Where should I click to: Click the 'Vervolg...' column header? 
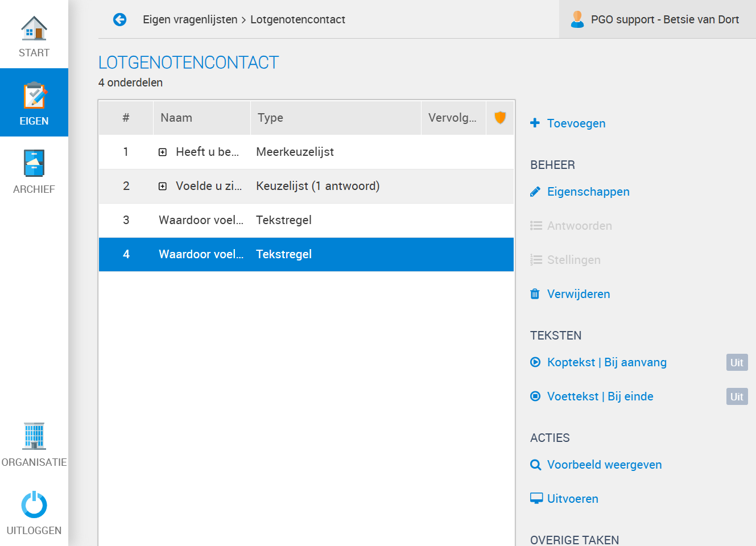click(453, 118)
